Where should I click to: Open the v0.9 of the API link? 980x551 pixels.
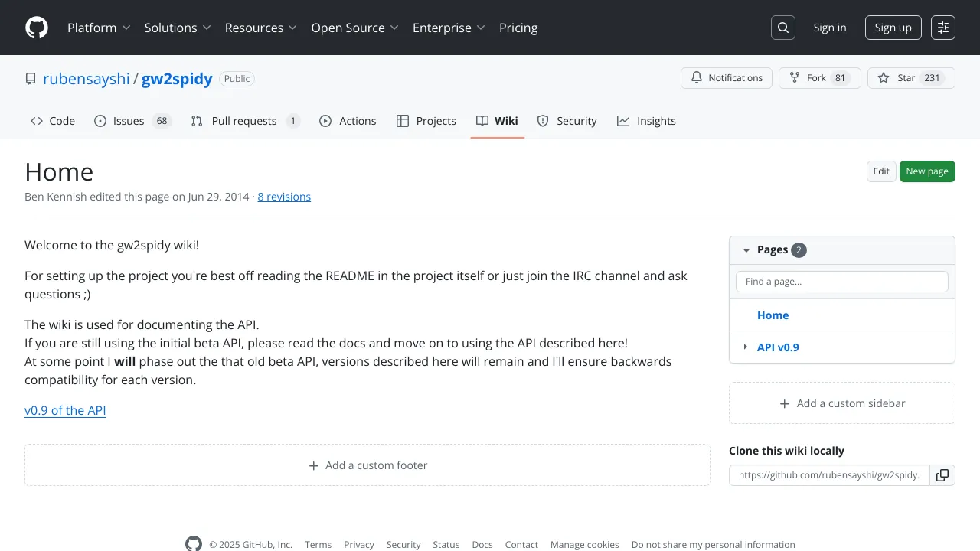(x=65, y=410)
